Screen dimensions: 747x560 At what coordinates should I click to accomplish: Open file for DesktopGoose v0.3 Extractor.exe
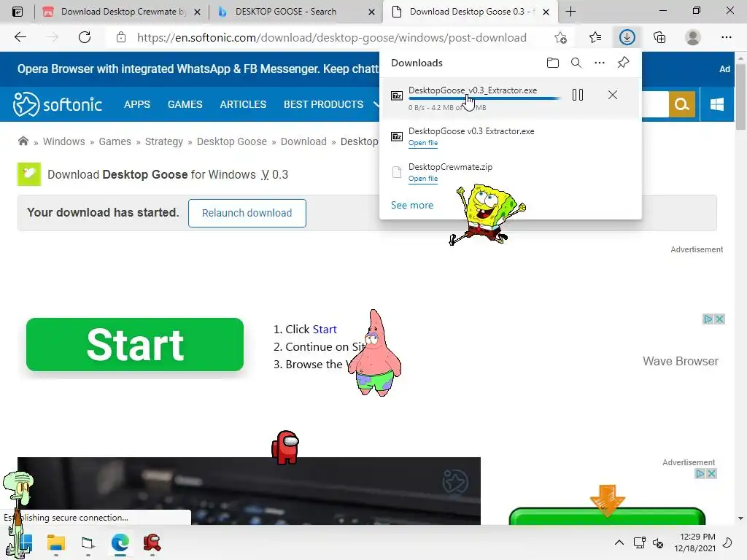(x=423, y=143)
